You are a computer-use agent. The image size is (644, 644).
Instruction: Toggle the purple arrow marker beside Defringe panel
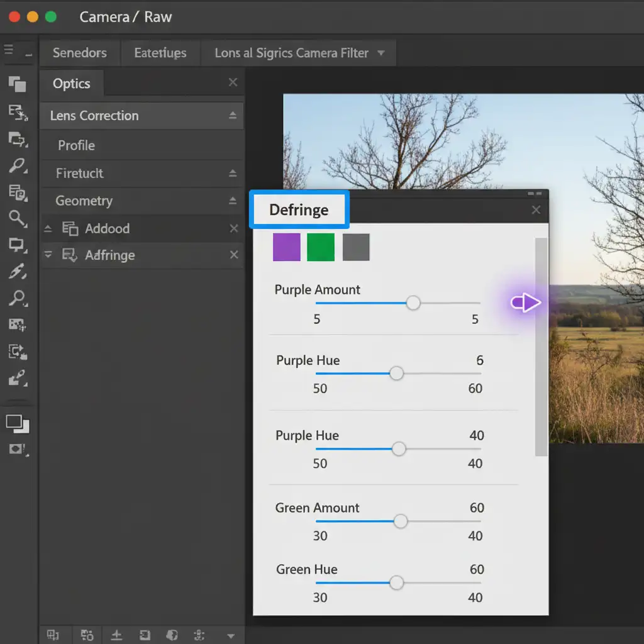(526, 304)
